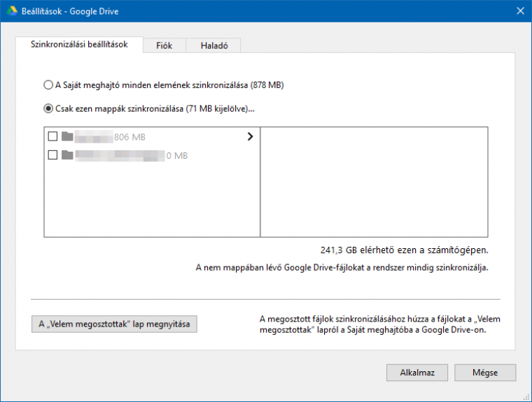The height and width of the screenshot is (402, 532).
Task: Click the Mégse button
Action: pos(485,373)
